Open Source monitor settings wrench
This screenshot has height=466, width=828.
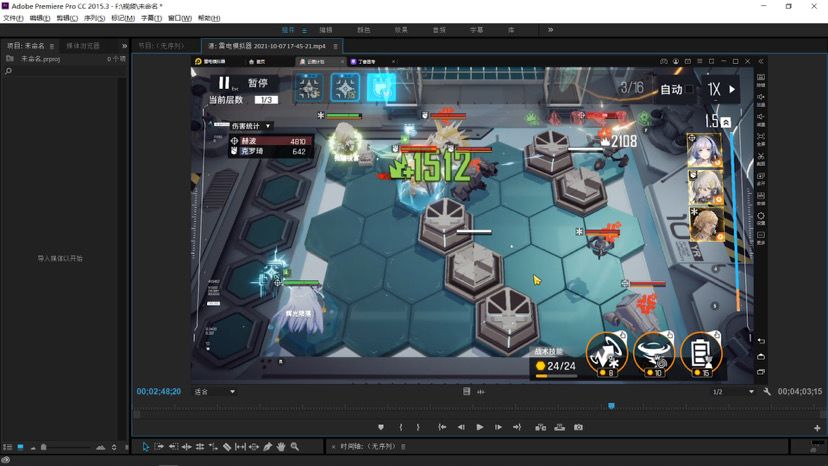pos(767,392)
